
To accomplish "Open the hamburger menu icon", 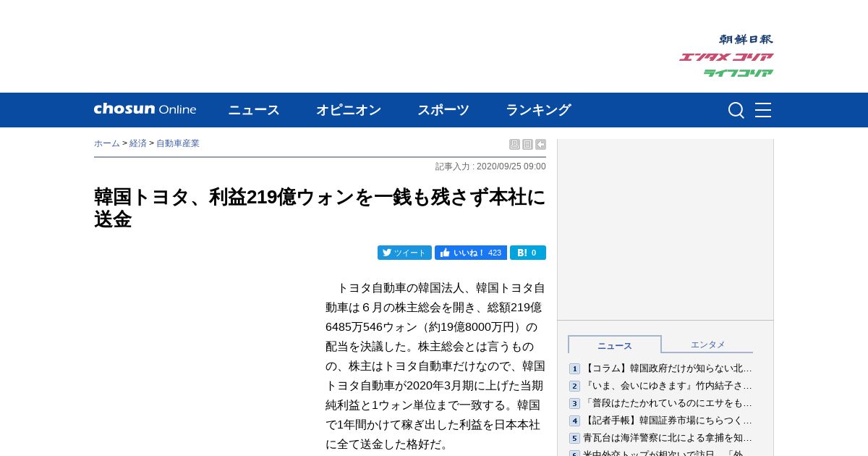I will click(763, 110).
